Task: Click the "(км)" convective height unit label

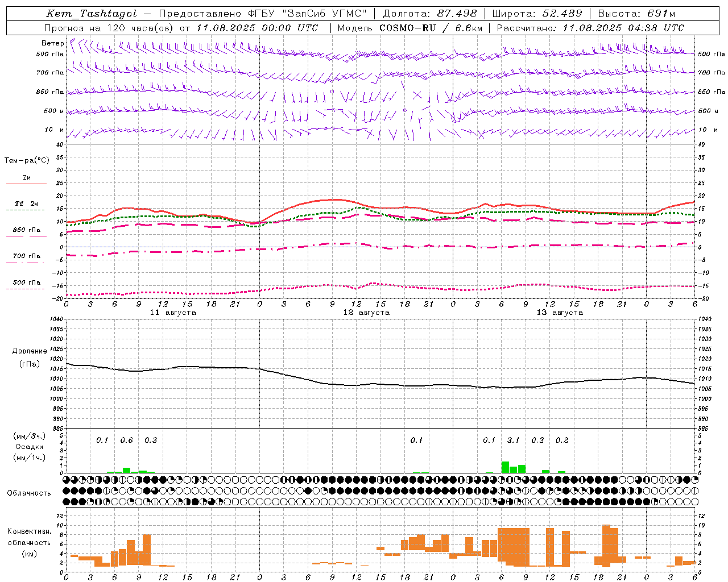Action: pyautogui.click(x=30, y=554)
